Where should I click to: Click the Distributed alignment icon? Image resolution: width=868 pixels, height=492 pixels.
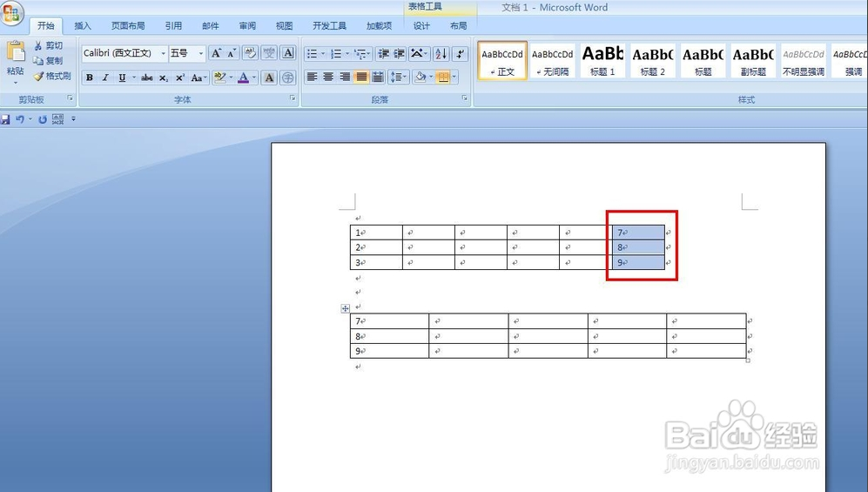pyautogui.click(x=378, y=77)
